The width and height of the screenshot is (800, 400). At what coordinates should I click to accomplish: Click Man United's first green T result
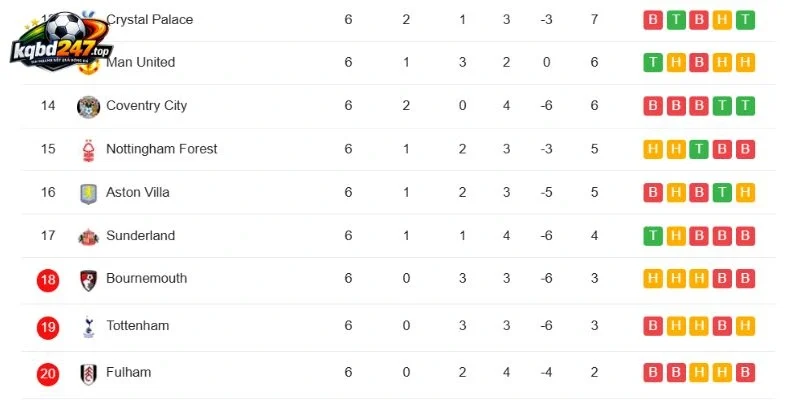click(653, 62)
